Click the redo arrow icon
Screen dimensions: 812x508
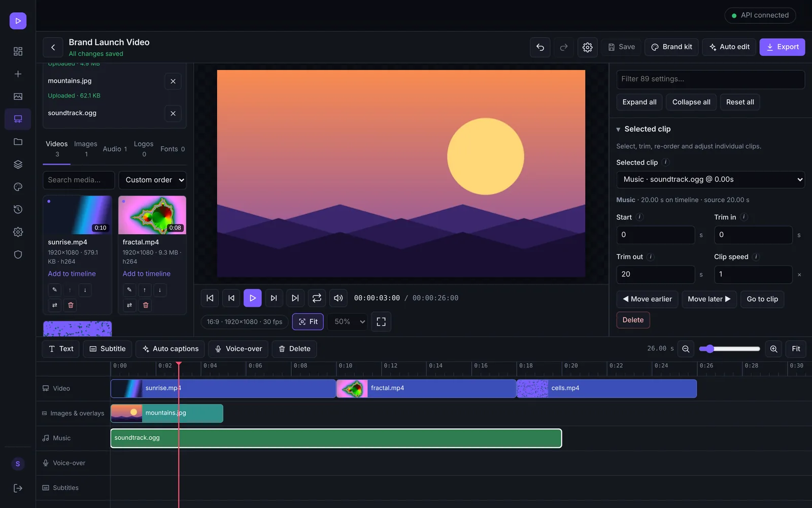coord(563,47)
